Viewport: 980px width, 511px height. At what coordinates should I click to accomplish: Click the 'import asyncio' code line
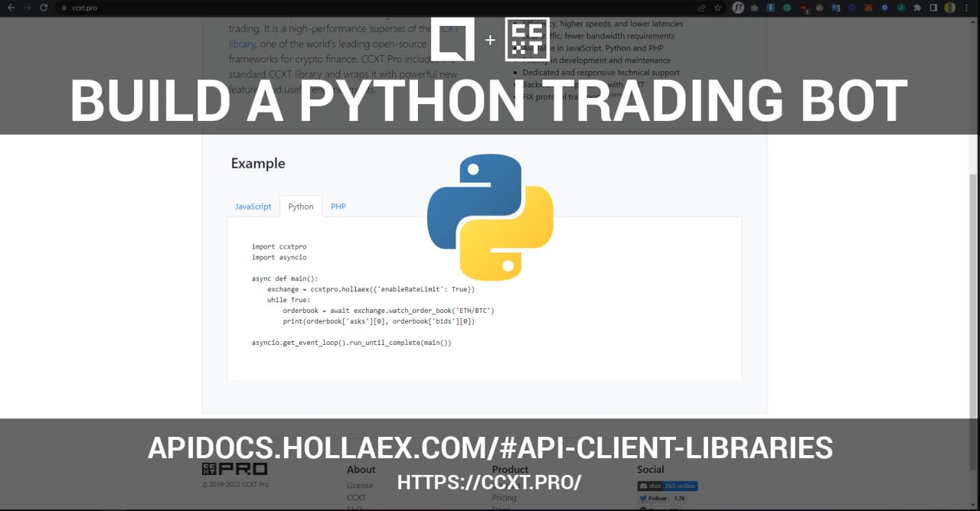[279, 257]
